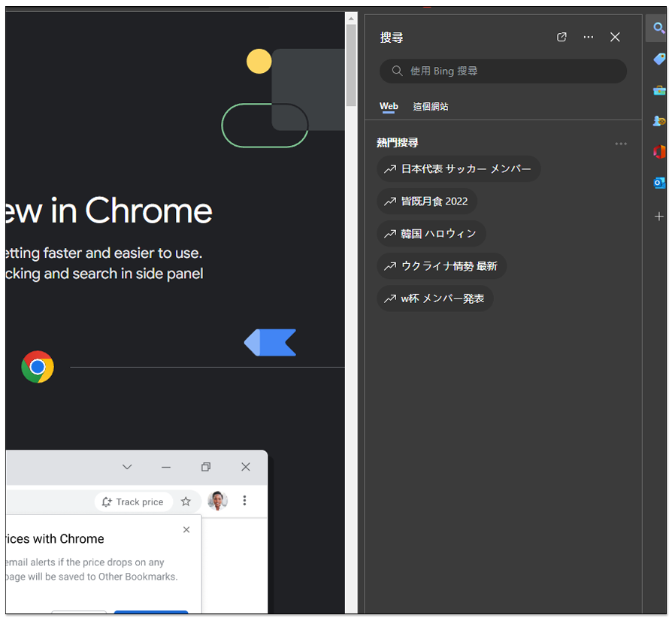Open the Shopping tag icon in sidebar

(658, 59)
